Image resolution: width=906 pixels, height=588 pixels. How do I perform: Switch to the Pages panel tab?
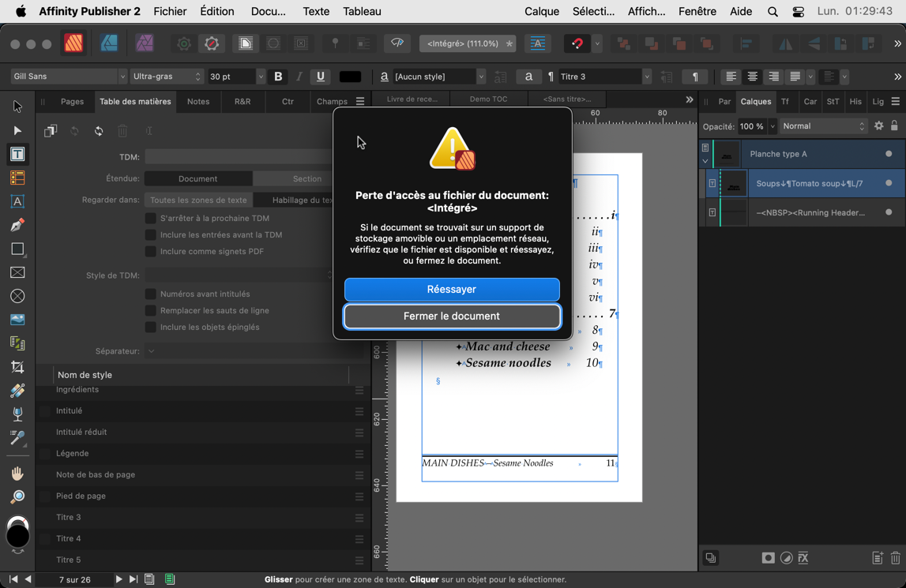pos(72,101)
